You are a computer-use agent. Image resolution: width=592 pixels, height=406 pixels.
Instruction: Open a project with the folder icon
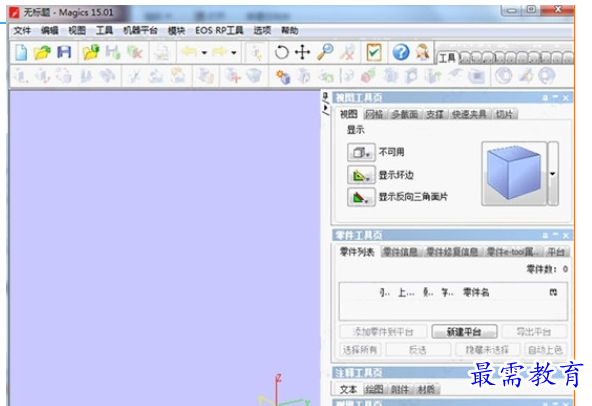pyautogui.click(x=42, y=52)
